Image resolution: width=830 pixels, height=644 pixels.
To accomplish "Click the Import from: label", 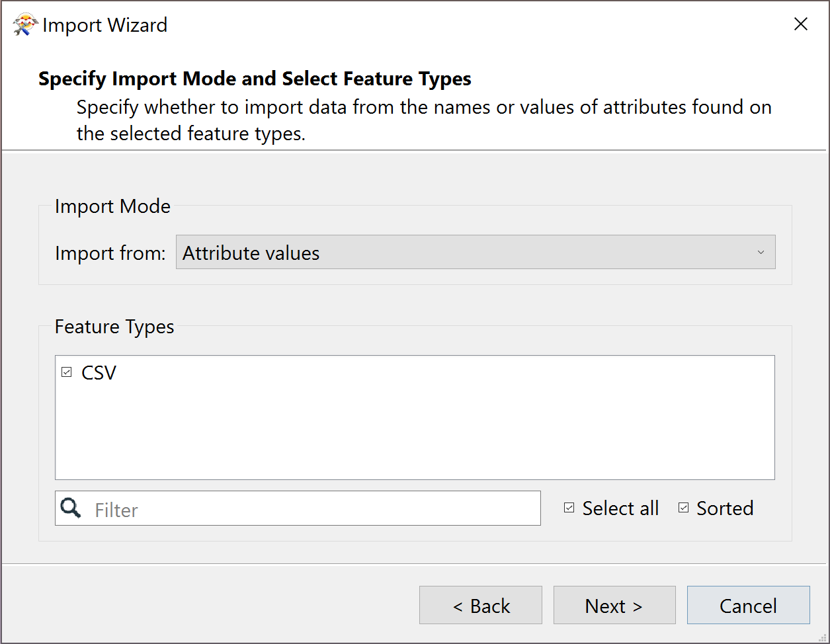I will pyautogui.click(x=110, y=253).
